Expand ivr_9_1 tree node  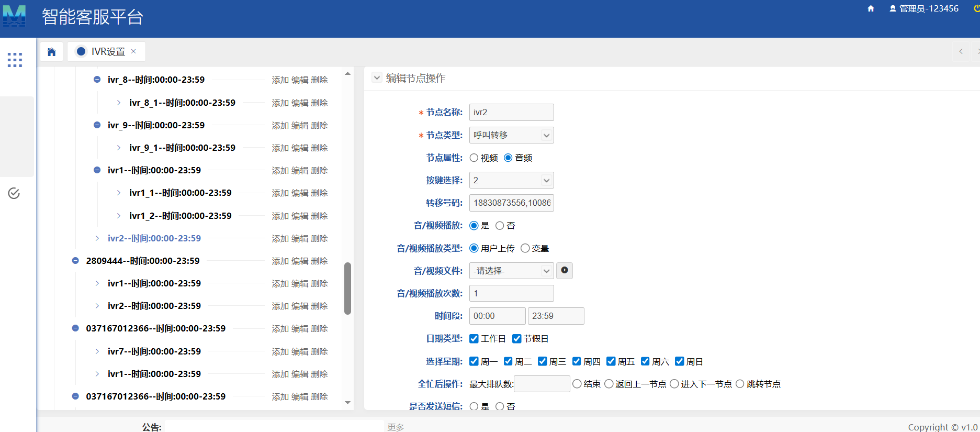click(119, 148)
